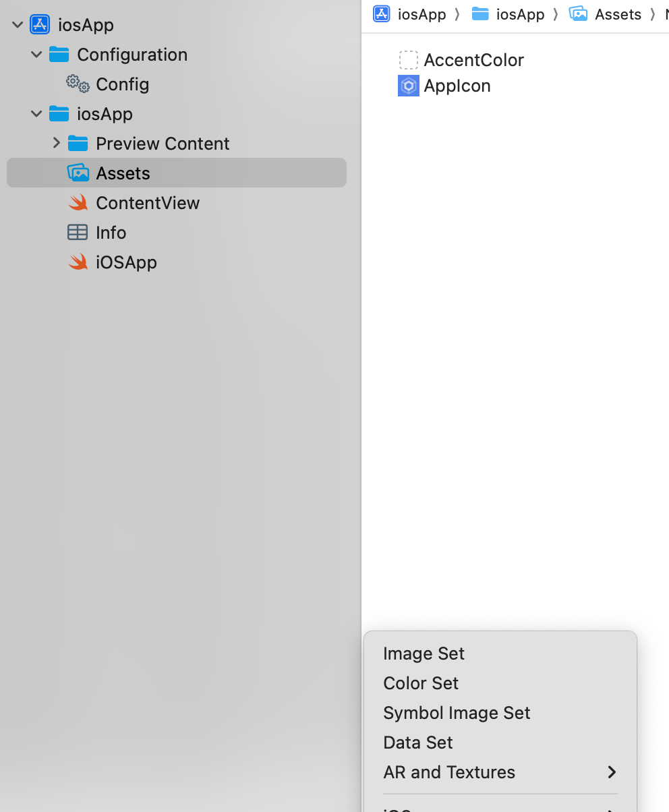Expand the Preview Content folder

click(56, 143)
